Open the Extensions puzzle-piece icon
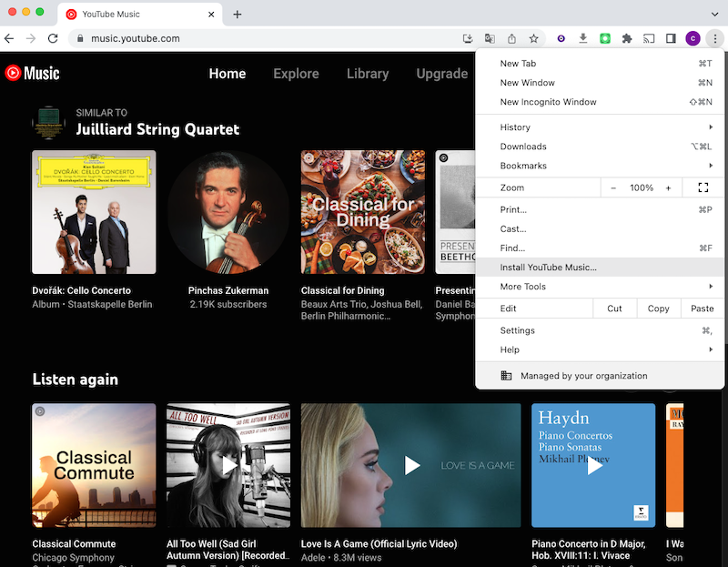 coord(626,39)
